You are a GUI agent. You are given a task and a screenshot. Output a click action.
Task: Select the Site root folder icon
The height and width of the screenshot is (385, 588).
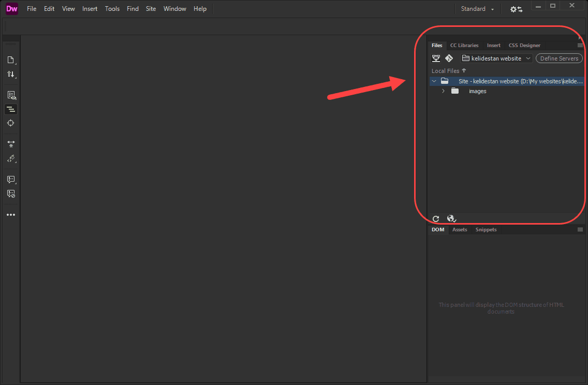pos(445,81)
